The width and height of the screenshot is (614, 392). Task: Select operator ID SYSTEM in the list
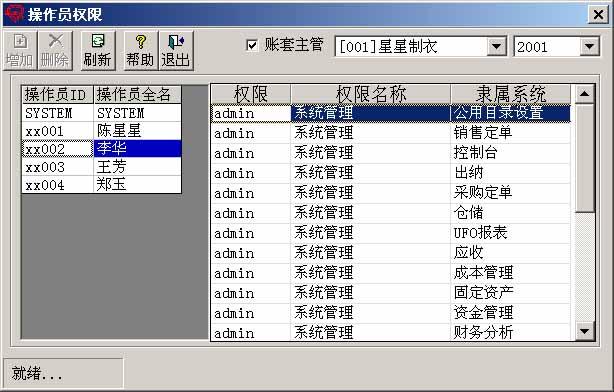click(58, 113)
